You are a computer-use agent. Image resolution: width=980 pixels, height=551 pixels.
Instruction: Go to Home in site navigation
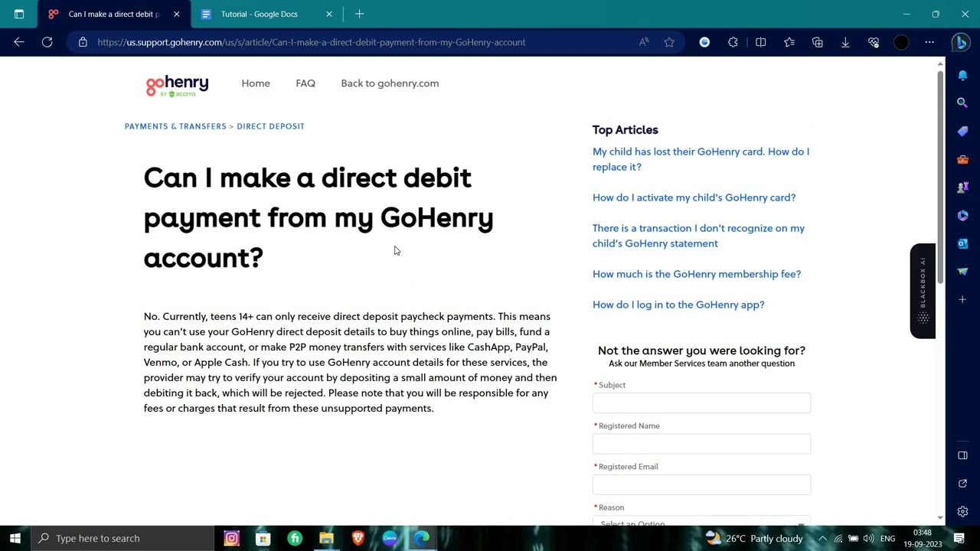pyautogui.click(x=256, y=83)
